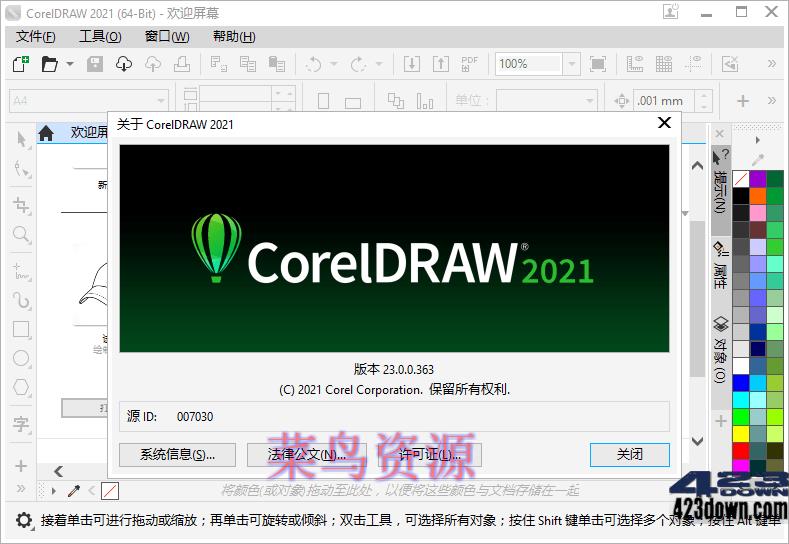Image resolution: width=789 pixels, height=544 pixels.
Task: Toggle the grid display icon
Action: pos(664,64)
